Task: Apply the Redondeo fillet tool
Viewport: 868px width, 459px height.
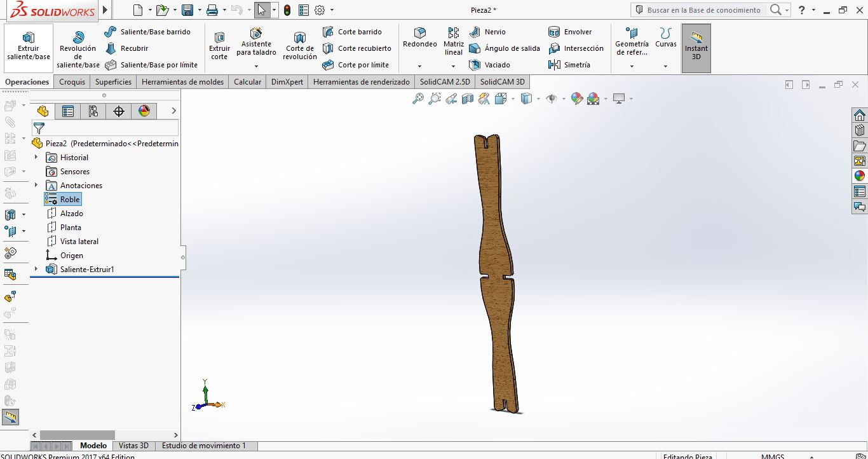Action: [420, 38]
